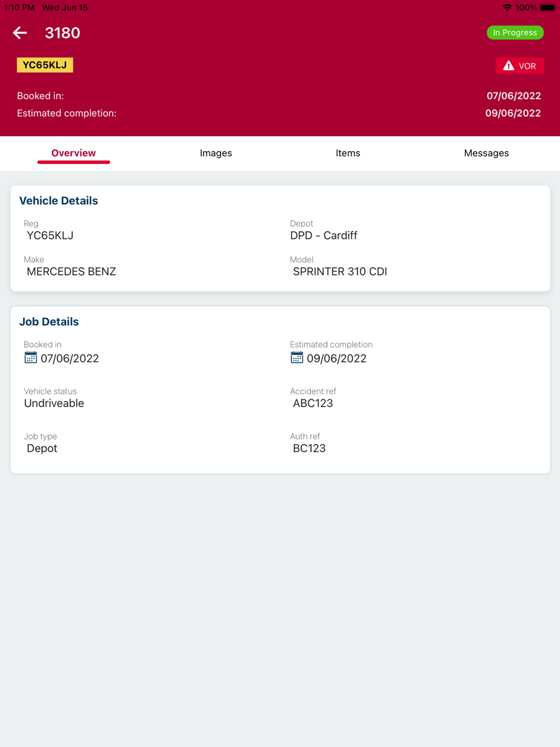Tap the battery status icon

(x=548, y=7)
